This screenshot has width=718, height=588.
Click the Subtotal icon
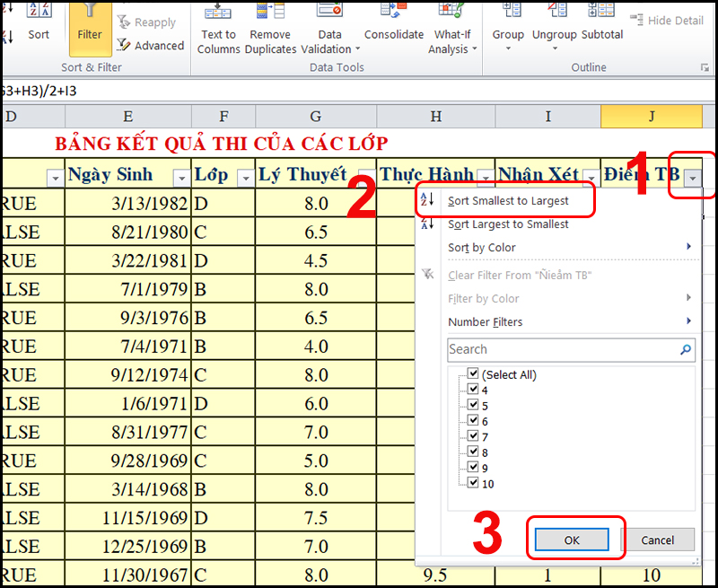[602, 12]
